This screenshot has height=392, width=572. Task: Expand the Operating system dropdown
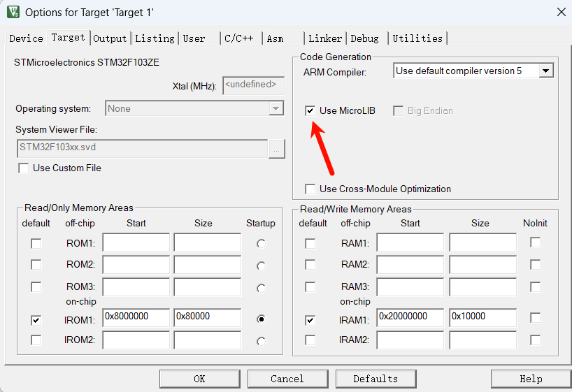coord(276,109)
